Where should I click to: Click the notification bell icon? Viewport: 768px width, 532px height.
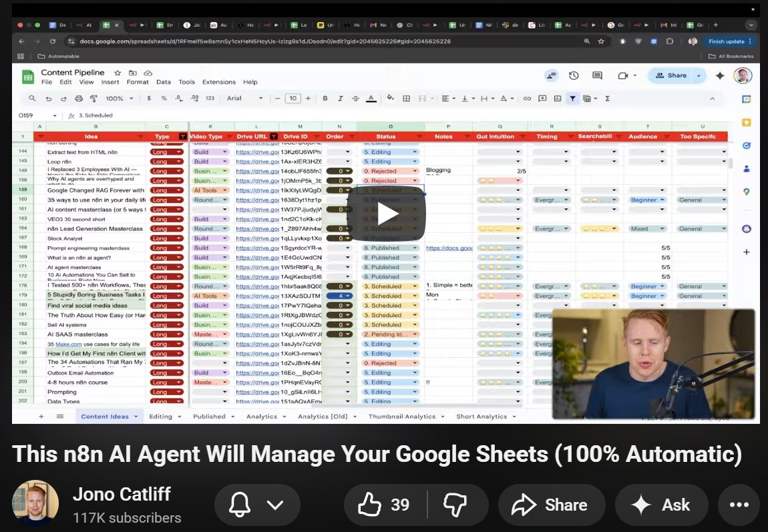click(x=240, y=505)
